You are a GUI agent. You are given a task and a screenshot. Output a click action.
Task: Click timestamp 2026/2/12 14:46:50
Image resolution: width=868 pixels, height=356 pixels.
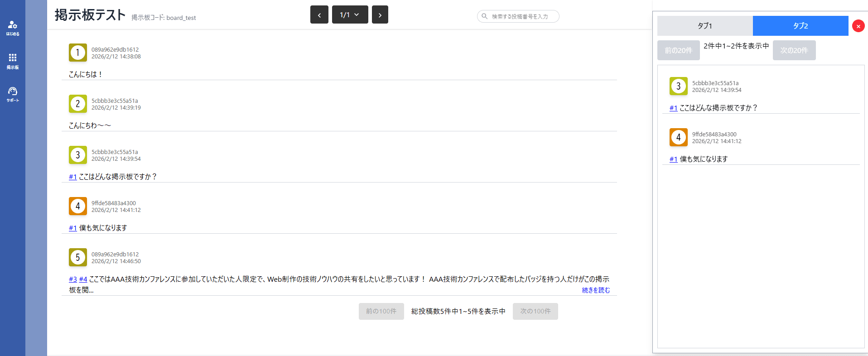tap(116, 261)
